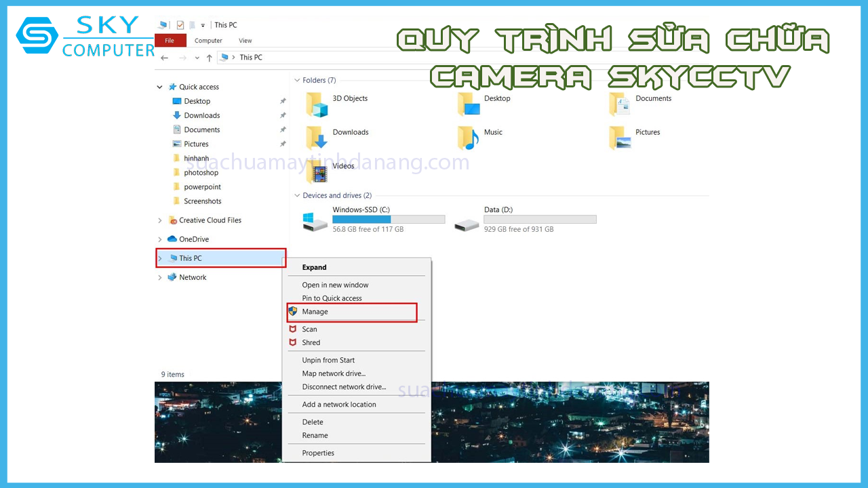
Task: Open the Data (D:) drive icon
Action: pos(467,222)
